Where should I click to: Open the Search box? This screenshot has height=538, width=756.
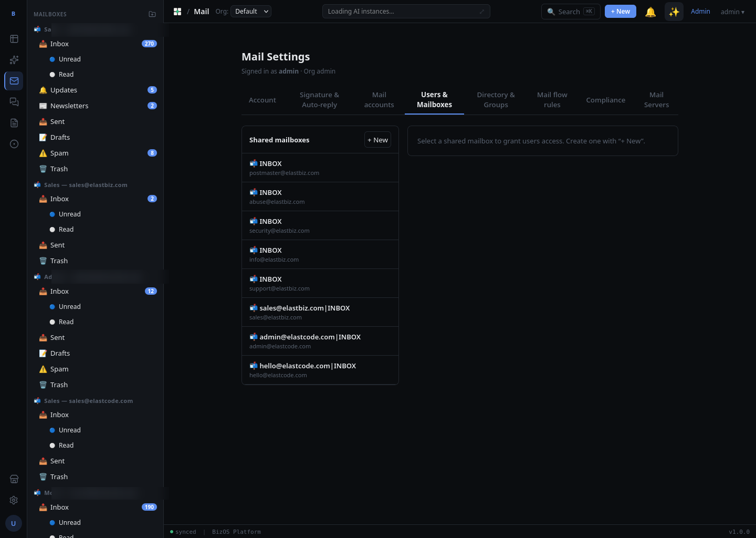point(571,12)
